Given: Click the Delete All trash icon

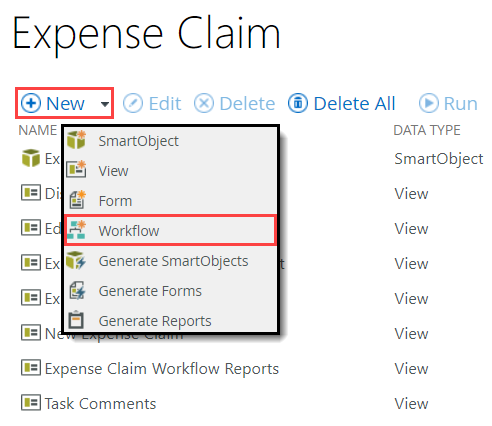Looking at the screenshot, I should coord(298,103).
